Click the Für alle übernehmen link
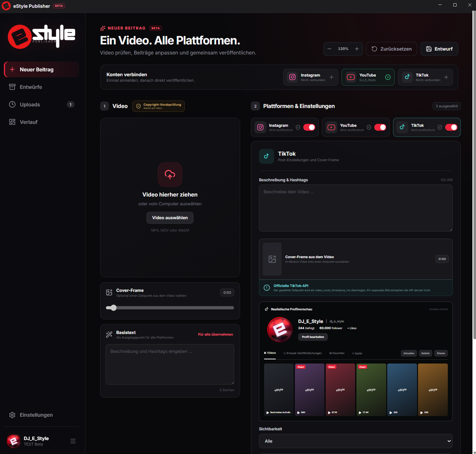Screen dimensions: 476x454 215,334
